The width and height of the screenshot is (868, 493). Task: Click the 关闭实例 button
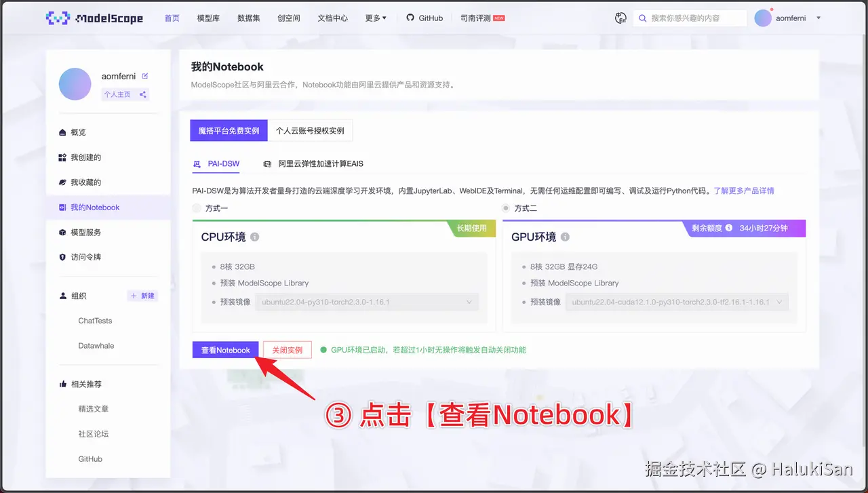288,350
